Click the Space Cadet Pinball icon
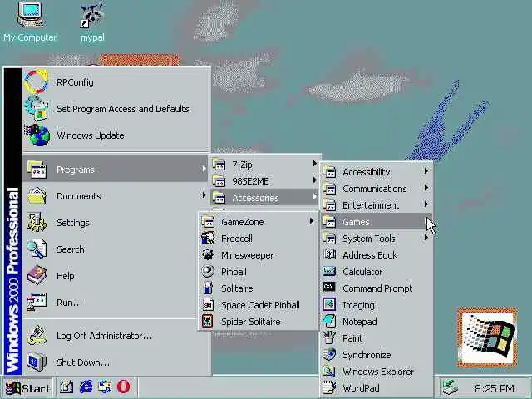Screen dimensions: 532x399 point(208,305)
